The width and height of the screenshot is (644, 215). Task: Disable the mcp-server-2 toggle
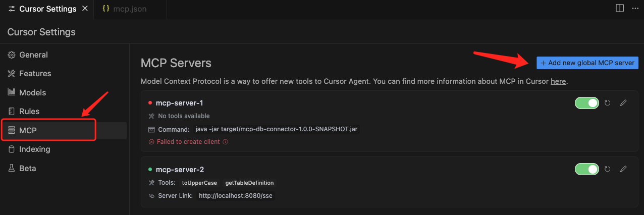[x=587, y=169]
